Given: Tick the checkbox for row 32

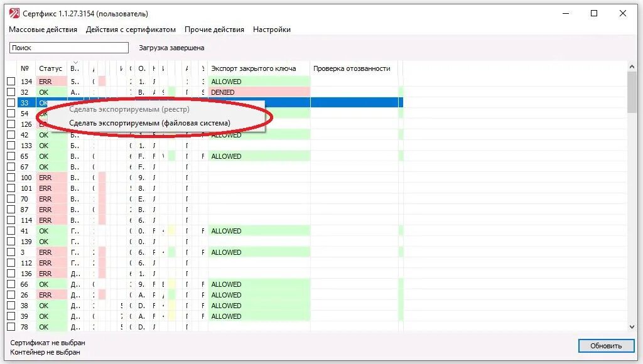Looking at the screenshot, I should [x=11, y=92].
